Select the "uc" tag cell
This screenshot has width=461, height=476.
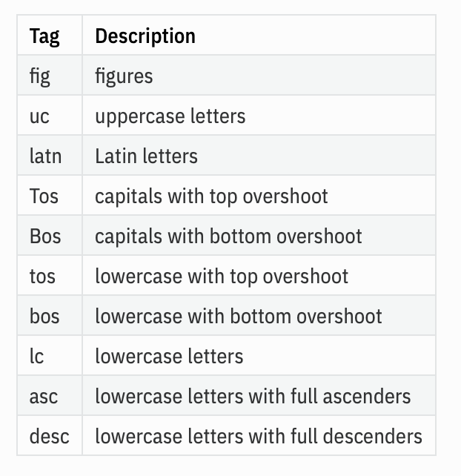click(x=40, y=116)
